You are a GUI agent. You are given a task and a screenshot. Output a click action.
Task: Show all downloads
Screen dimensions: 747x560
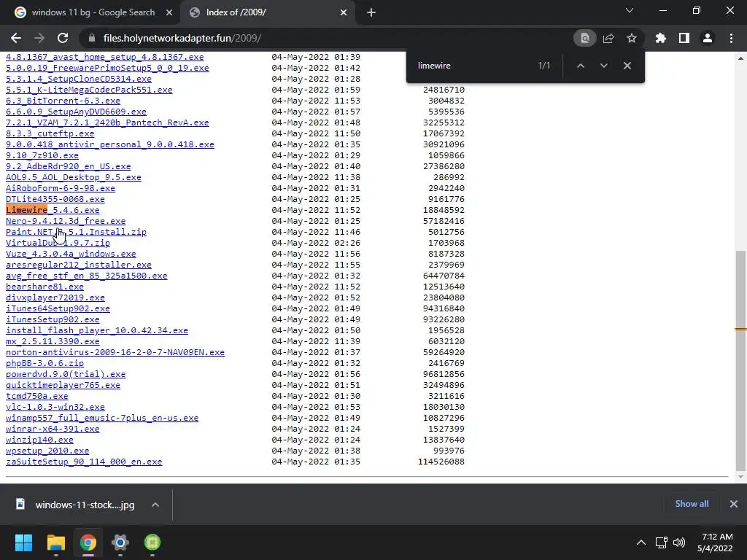pos(692,504)
